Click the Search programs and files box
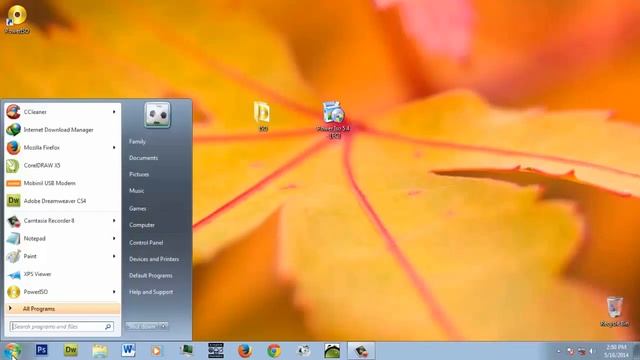The width and height of the screenshot is (640, 360). click(x=62, y=327)
